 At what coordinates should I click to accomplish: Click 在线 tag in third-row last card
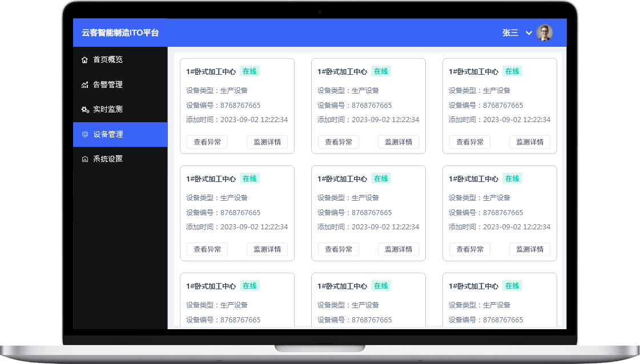(512, 286)
